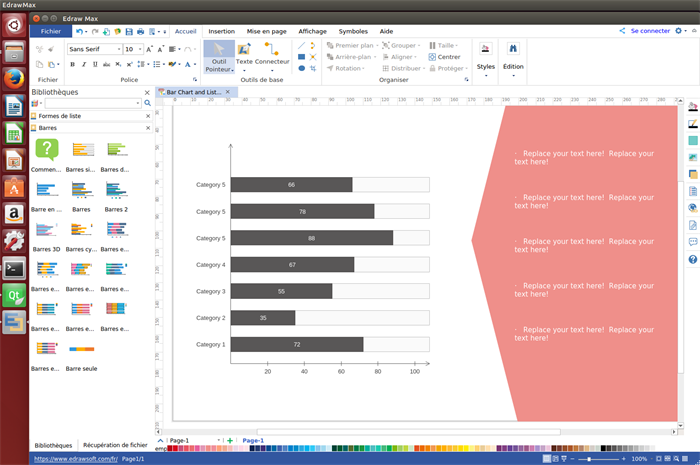Close the Barres library section
The width and height of the screenshot is (700, 465).
pos(148,128)
